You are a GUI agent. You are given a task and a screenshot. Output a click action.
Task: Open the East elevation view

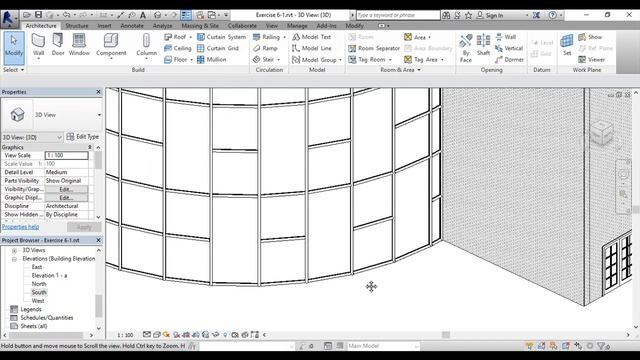click(37, 267)
